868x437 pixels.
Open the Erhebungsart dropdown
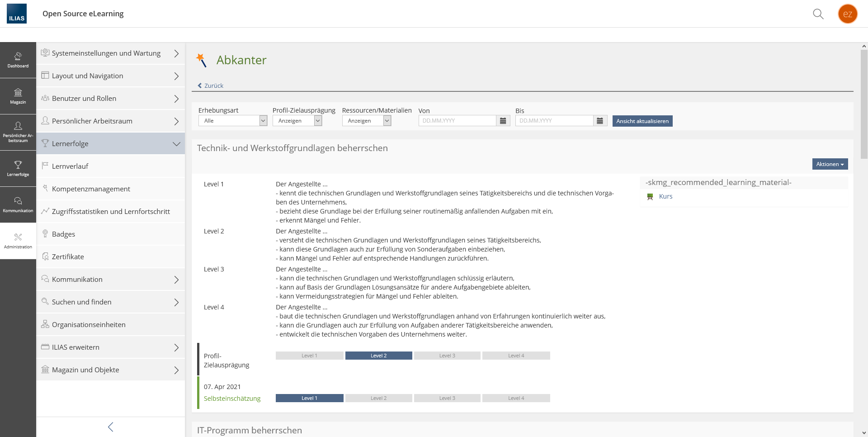click(233, 121)
